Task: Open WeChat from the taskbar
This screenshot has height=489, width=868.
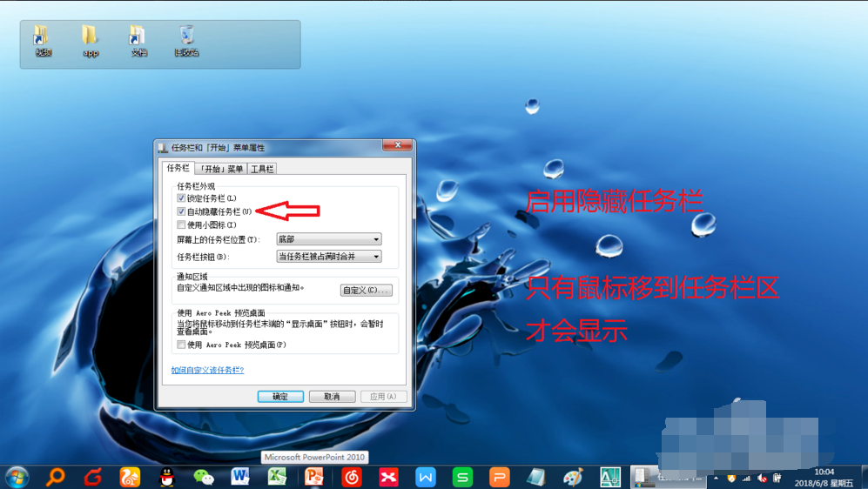Action: (x=203, y=477)
